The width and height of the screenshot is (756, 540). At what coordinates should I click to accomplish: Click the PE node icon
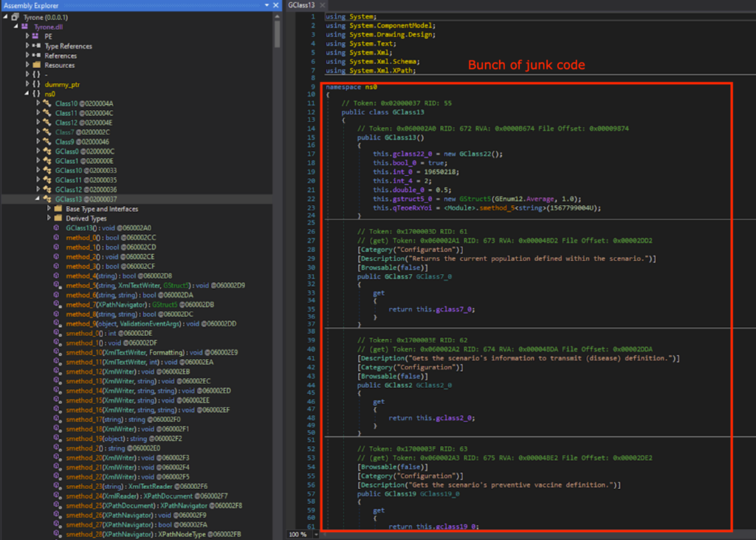click(36, 35)
